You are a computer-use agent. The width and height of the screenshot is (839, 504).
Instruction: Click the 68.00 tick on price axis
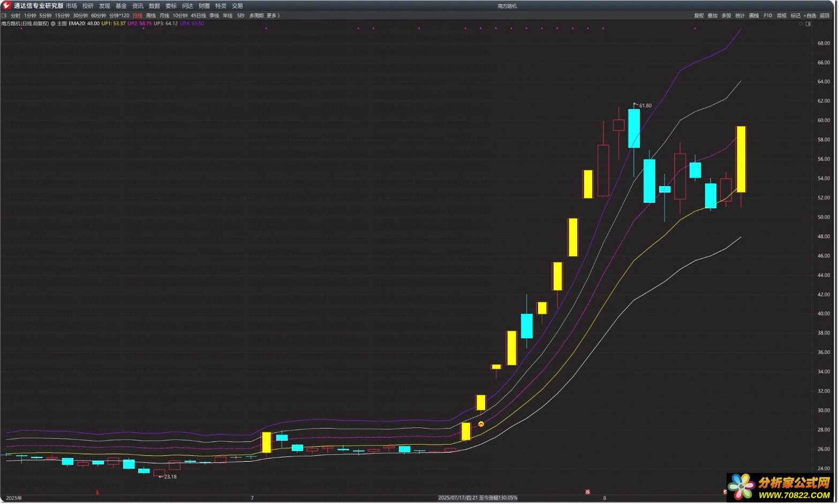[823, 43]
